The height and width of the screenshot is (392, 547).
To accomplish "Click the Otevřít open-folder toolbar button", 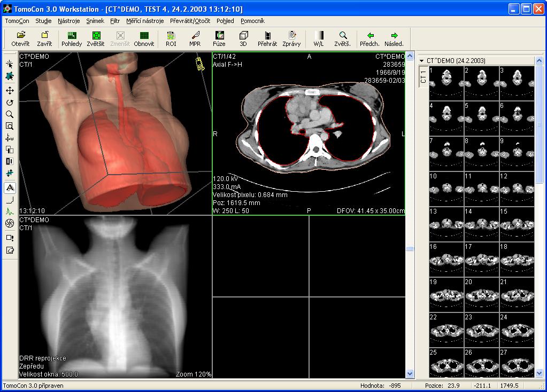I will click(x=20, y=38).
